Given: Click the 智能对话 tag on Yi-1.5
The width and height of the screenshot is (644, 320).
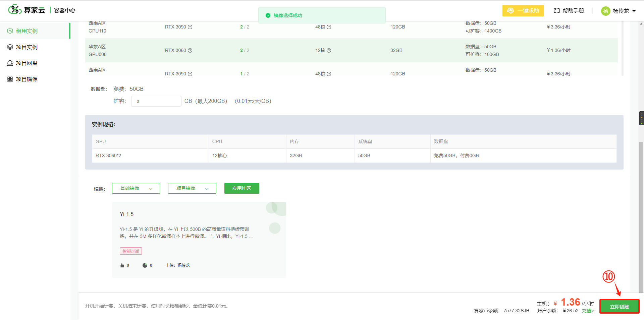Looking at the screenshot, I should click(x=131, y=251).
